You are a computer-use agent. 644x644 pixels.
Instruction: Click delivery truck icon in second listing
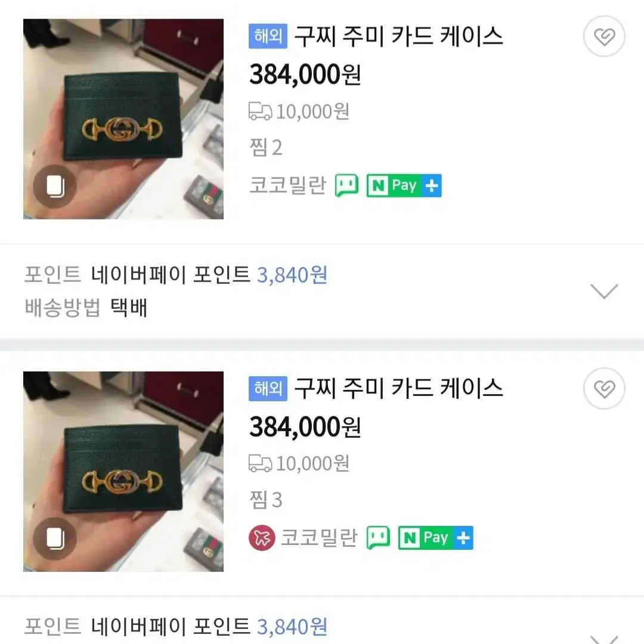coord(261,463)
